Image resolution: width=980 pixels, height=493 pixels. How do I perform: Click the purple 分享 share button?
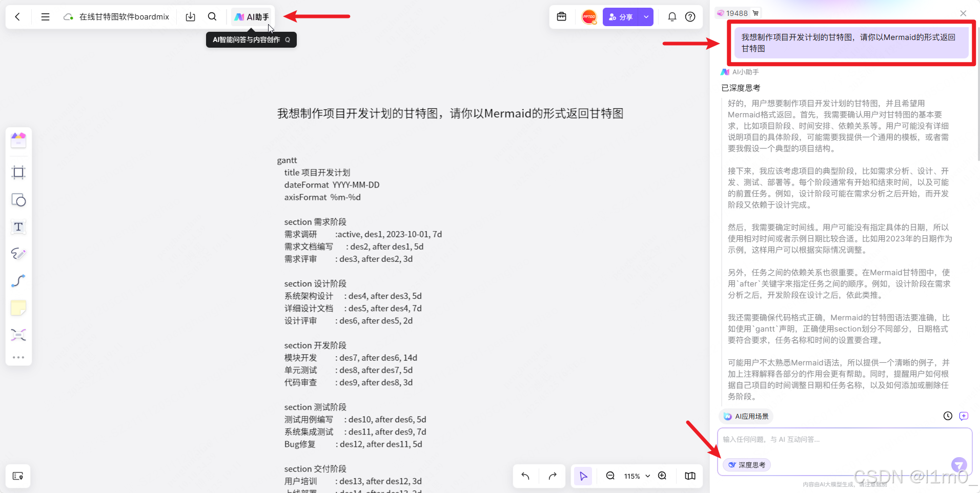pos(621,17)
